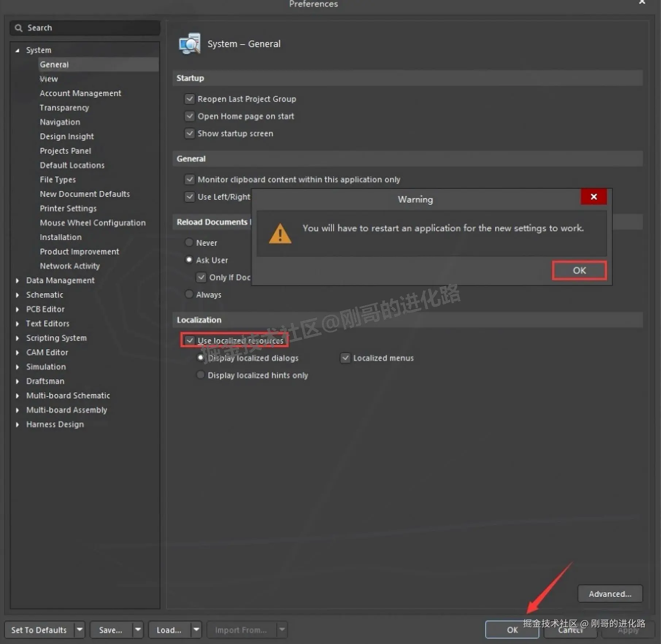This screenshot has width=661, height=644.
Task: Expand the Schematic node
Action: coord(17,295)
